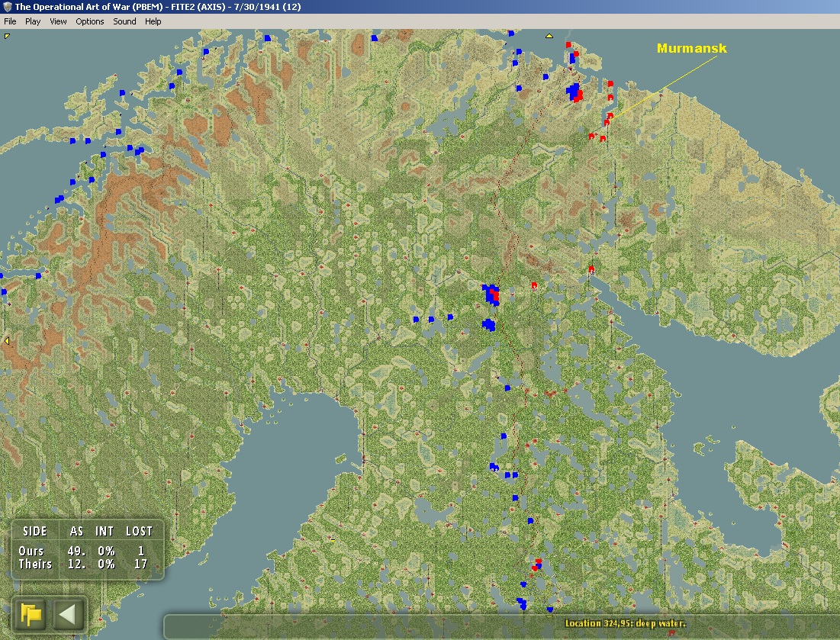This screenshot has height=640, width=840.
Task: Click the 0% INT value in the Ours row
Action: (106, 551)
